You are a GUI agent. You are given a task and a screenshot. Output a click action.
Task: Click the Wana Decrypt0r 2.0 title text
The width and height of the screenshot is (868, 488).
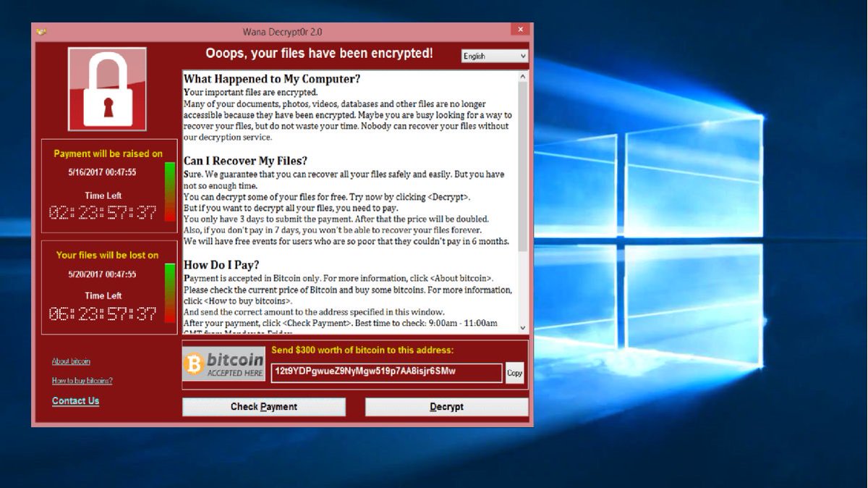pos(283,32)
